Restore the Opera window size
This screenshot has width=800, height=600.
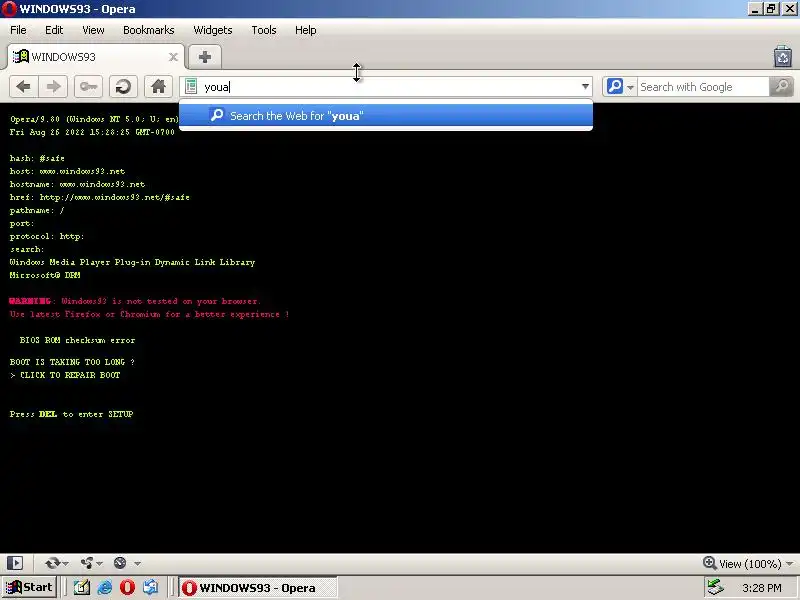771,9
